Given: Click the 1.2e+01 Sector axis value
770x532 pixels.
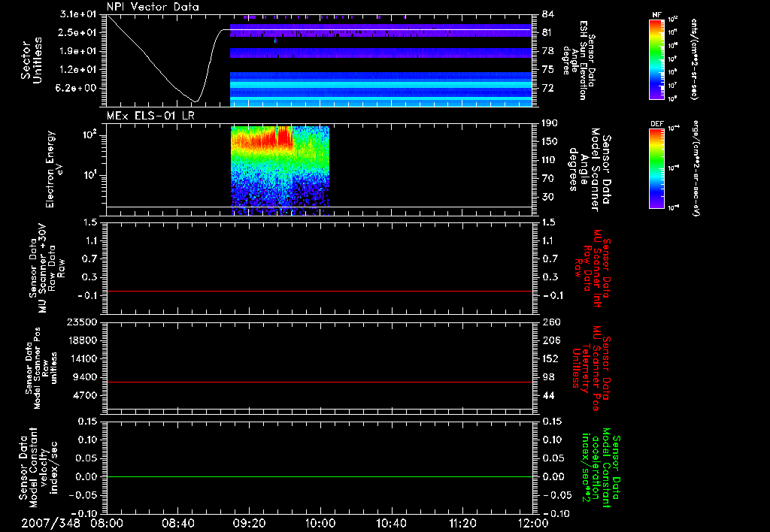Looking at the screenshot, I should click(78, 70).
